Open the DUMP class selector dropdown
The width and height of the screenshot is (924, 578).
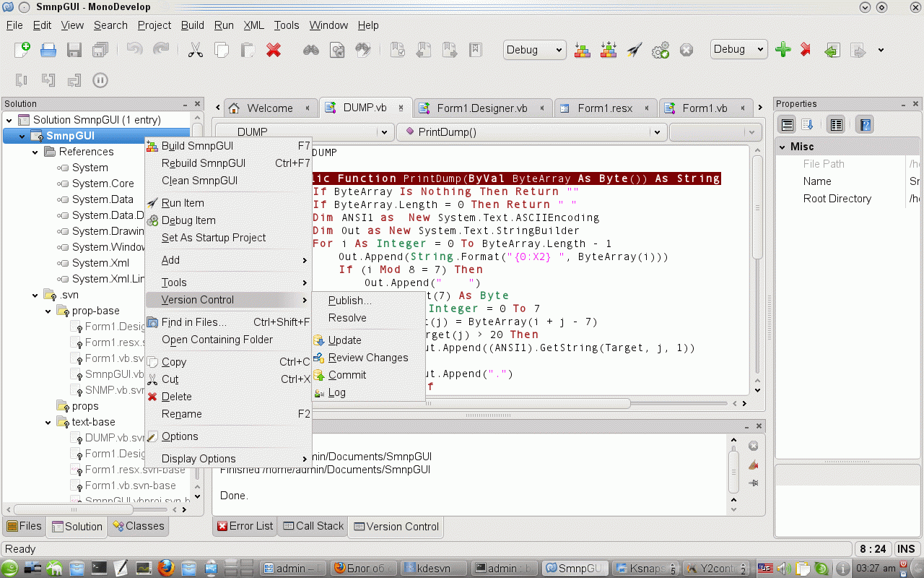304,132
